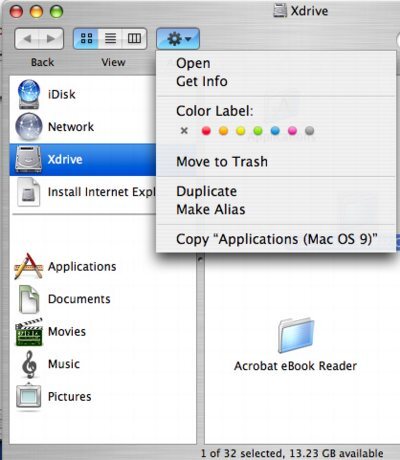Click the Install Internet Expl text label
400x460 pixels.
[x=102, y=192]
